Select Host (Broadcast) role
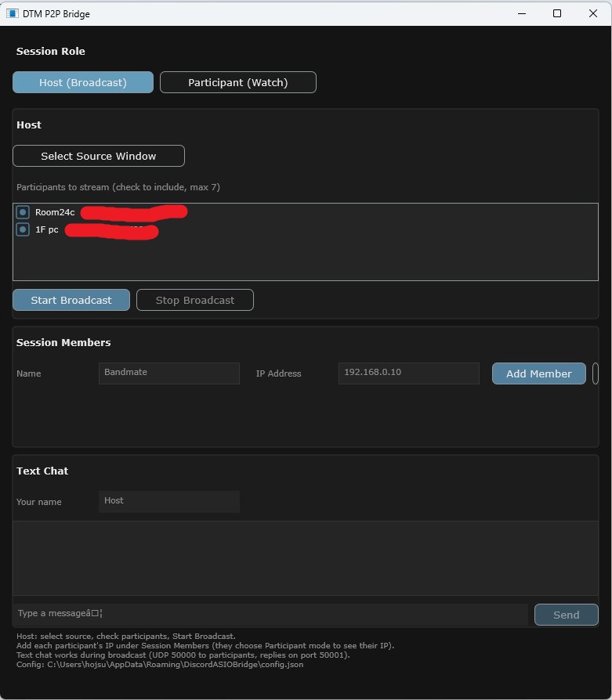The width and height of the screenshot is (612, 700). tap(83, 82)
